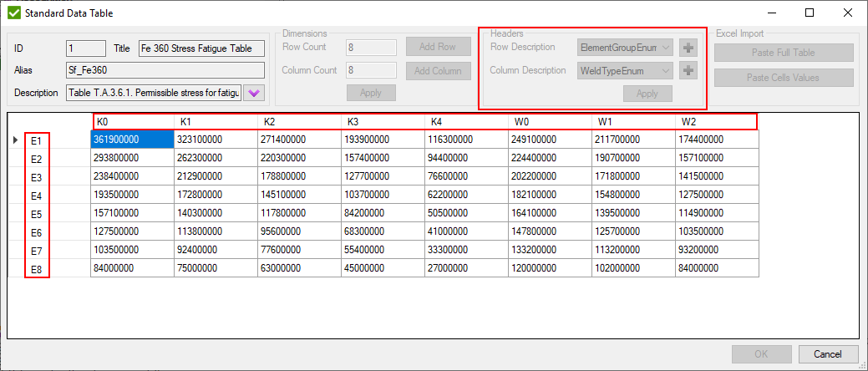Select row header E2
The height and width of the screenshot is (371, 868).
tap(50, 159)
